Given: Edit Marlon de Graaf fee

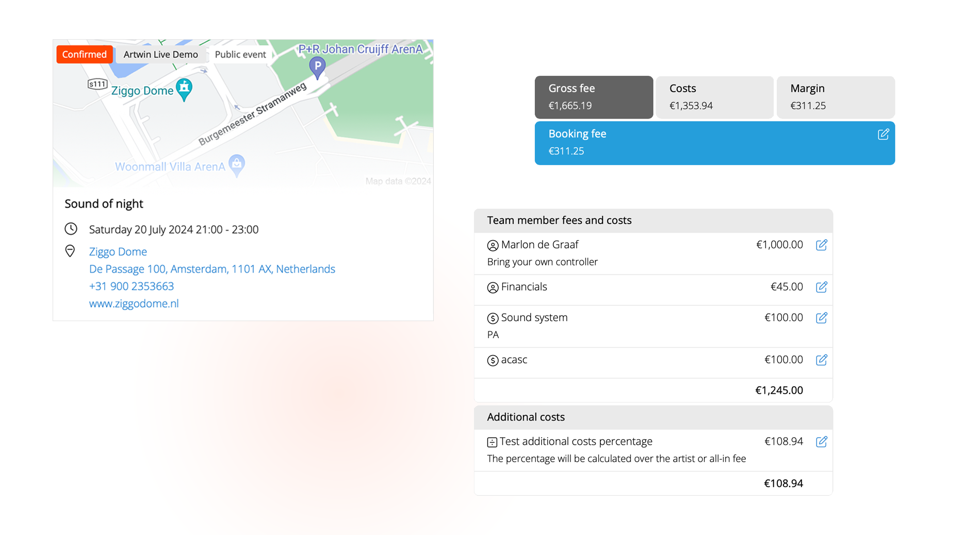Looking at the screenshot, I should (822, 245).
